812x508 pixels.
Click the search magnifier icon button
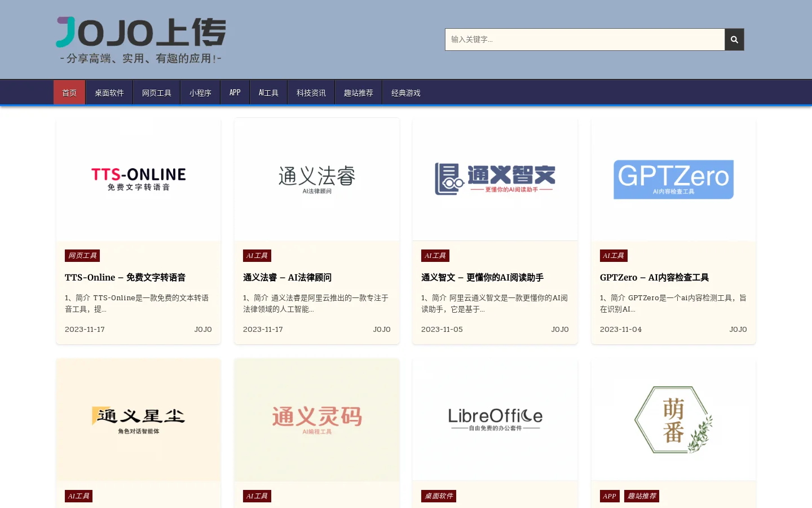(734, 40)
